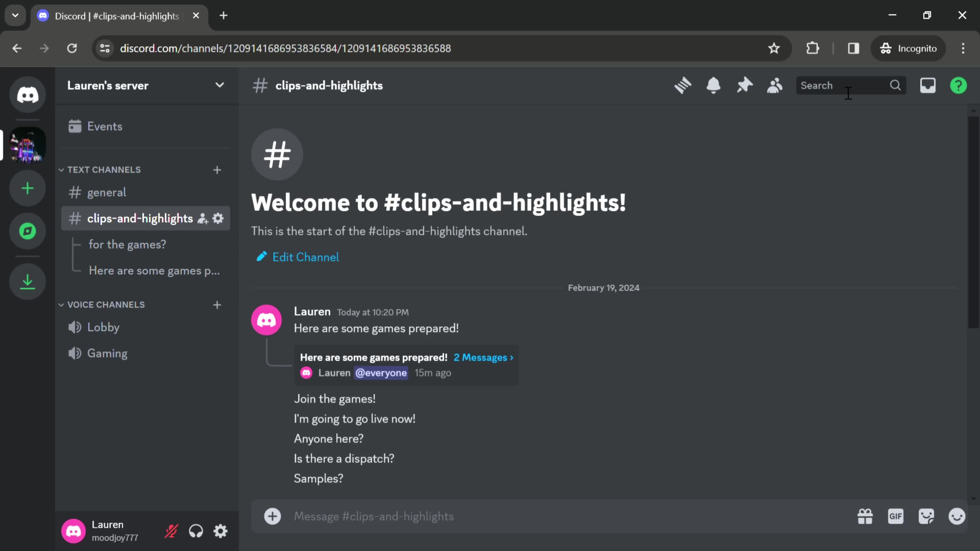
Task: Bookmark this page star icon
Action: click(774, 48)
